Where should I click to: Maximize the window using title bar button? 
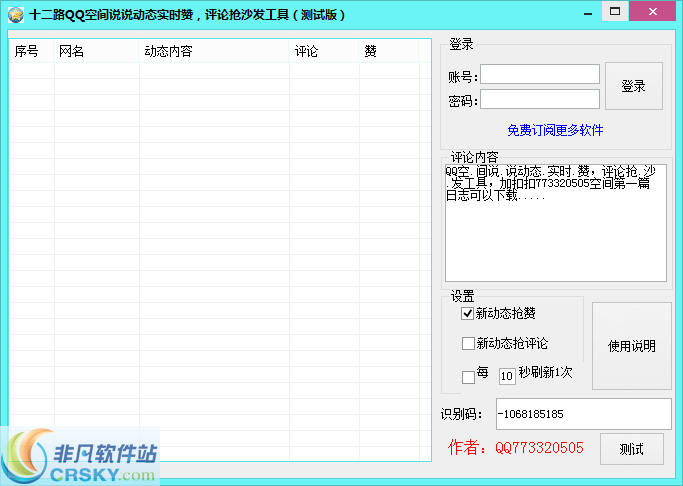click(615, 11)
